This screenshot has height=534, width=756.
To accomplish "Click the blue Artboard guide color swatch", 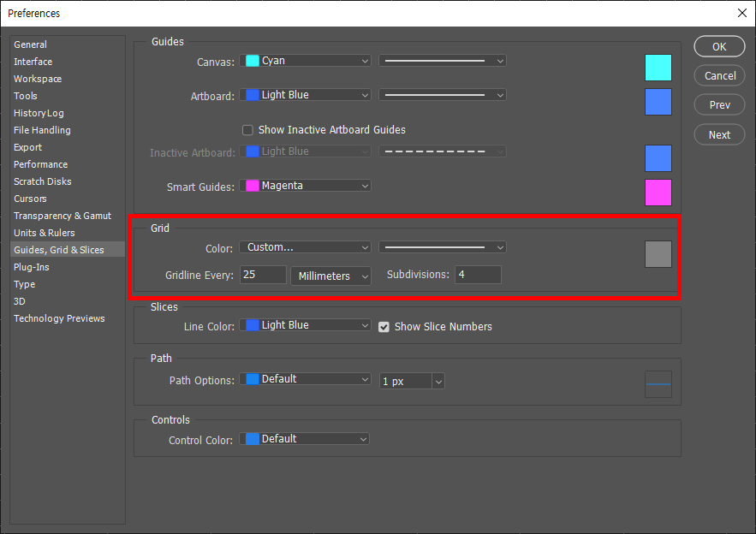I will tap(658, 102).
